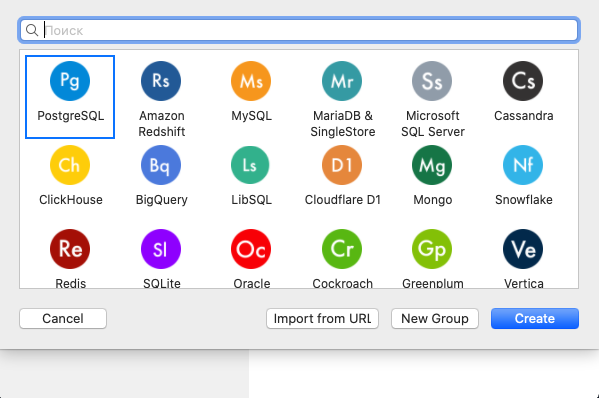
Task: Click the "Cloudflare D1" label text
Action: click(343, 200)
